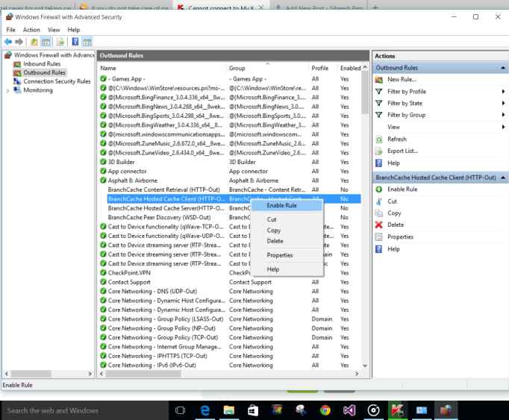Viewport: 509px width, 420px height.
Task: Expand the Monitoring tree node
Action: pyautogui.click(x=7, y=90)
